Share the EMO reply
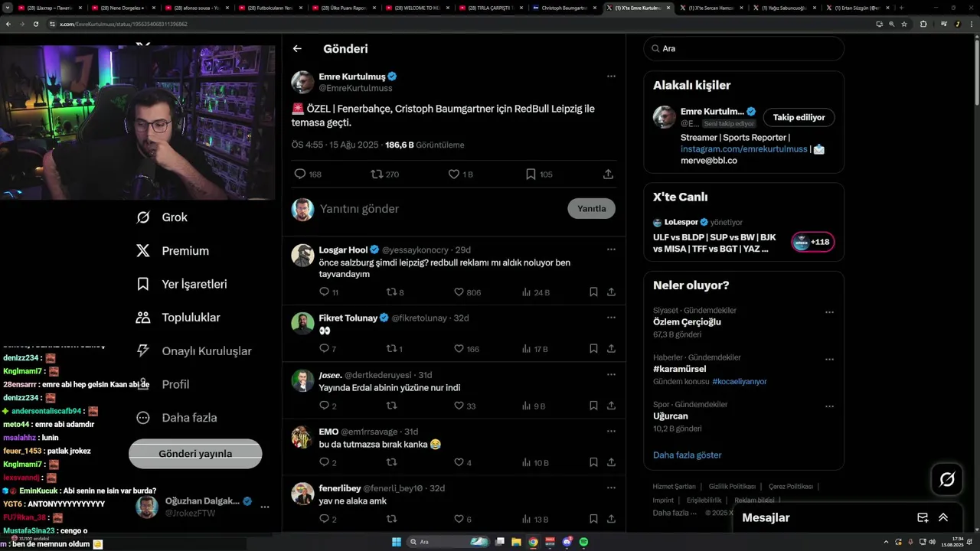The image size is (980, 551). click(611, 463)
